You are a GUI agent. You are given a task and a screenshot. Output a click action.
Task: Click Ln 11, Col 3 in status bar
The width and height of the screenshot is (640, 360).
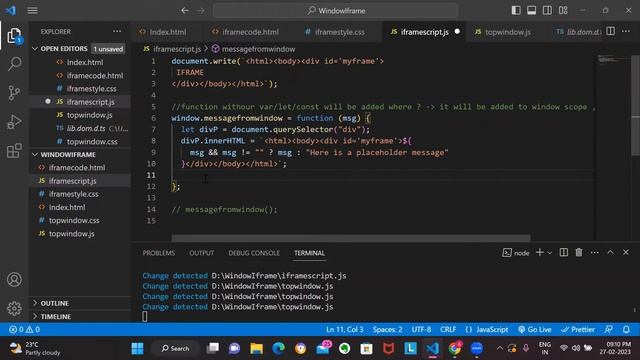point(344,329)
